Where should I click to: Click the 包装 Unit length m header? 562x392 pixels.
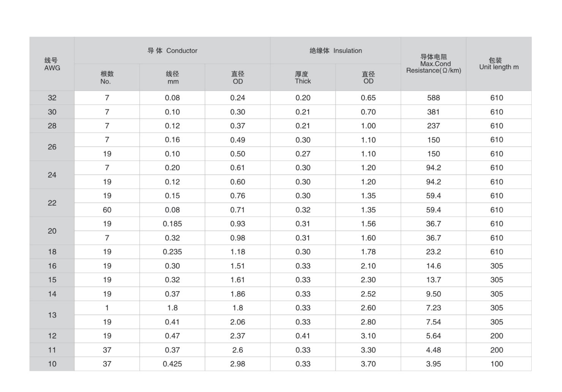pos(499,63)
